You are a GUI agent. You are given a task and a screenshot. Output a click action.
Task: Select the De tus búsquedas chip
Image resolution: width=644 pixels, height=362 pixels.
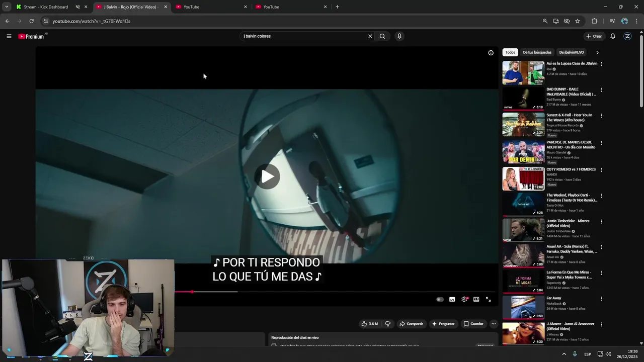tap(537, 52)
